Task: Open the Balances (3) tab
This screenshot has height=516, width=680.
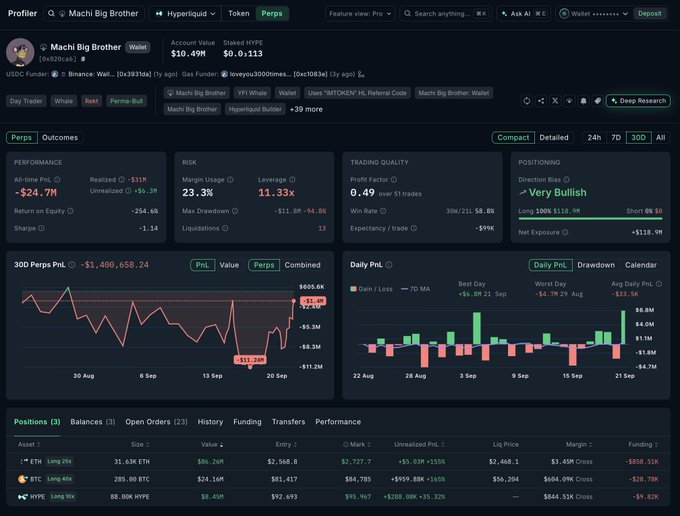Action: (92, 422)
